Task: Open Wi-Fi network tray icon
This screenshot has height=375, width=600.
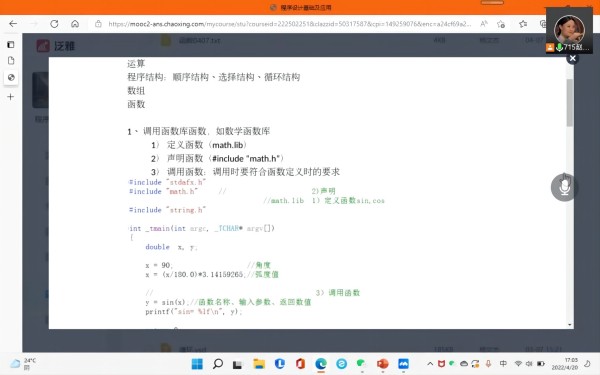Action: pos(518,364)
